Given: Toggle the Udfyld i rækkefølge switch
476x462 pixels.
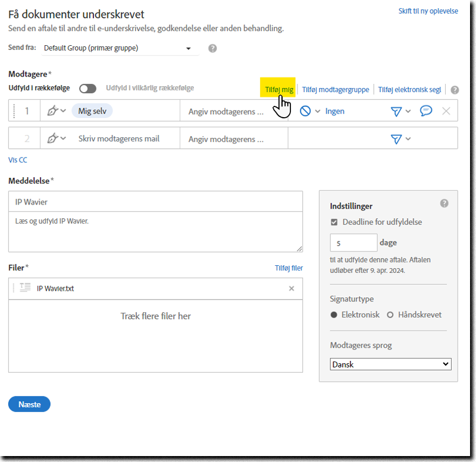Looking at the screenshot, I should (87, 88).
